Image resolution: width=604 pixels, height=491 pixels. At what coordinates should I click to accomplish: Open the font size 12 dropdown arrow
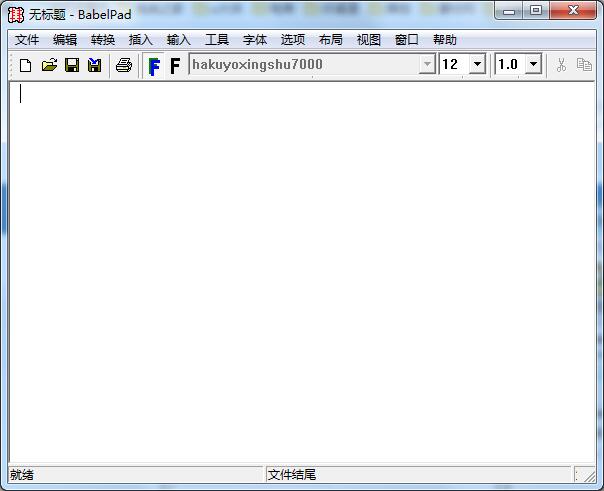pyautogui.click(x=477, y=64)
